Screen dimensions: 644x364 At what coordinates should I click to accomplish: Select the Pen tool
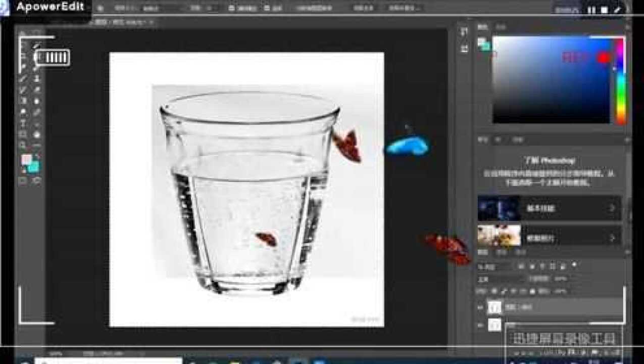(x=37, y=112)
